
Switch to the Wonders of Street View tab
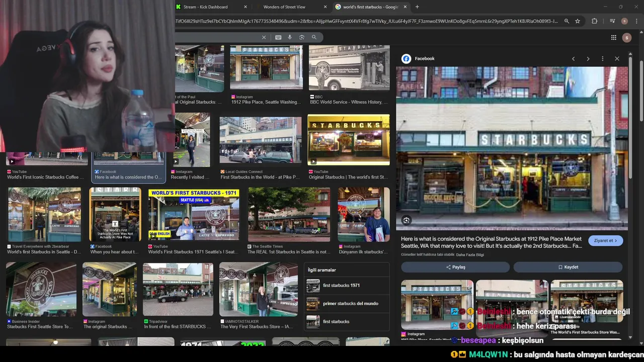point(284,7)
